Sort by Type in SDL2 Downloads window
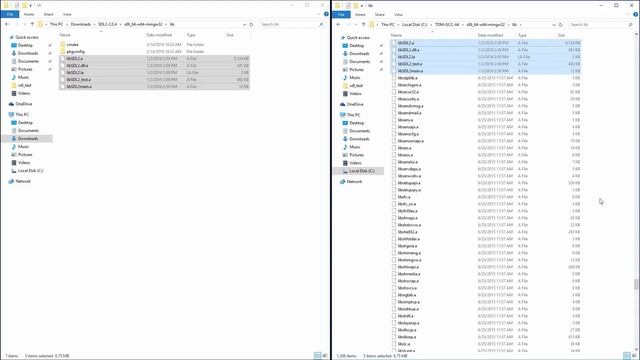The height and width of the screenshot is (360, 640). [191, 35]
